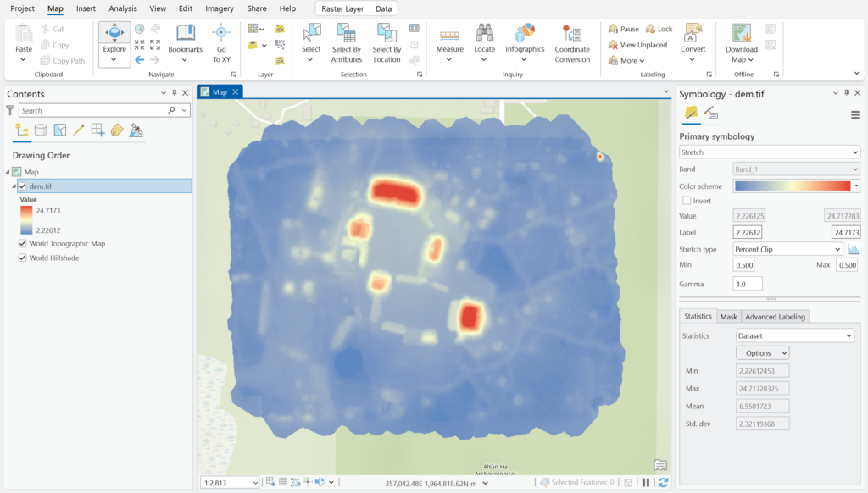
Task: Open the Stretch type Percent Clip dropdown
Action: coord(787,249)
